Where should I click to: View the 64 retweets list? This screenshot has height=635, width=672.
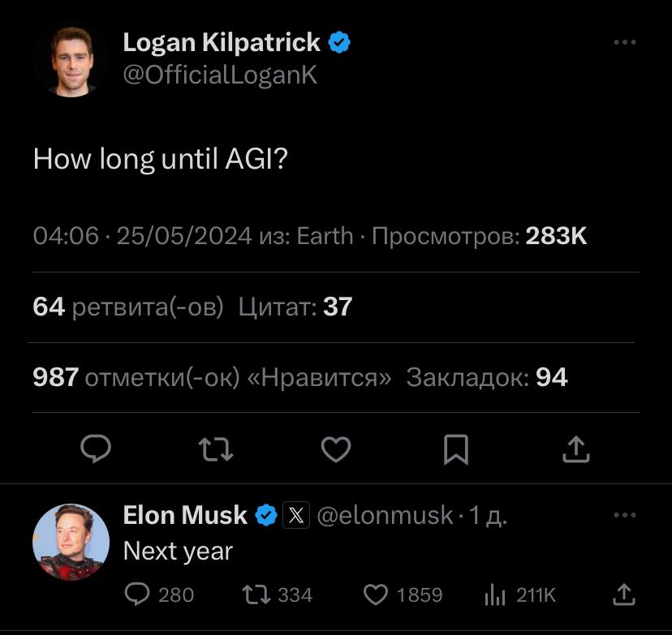pos(46,306)
